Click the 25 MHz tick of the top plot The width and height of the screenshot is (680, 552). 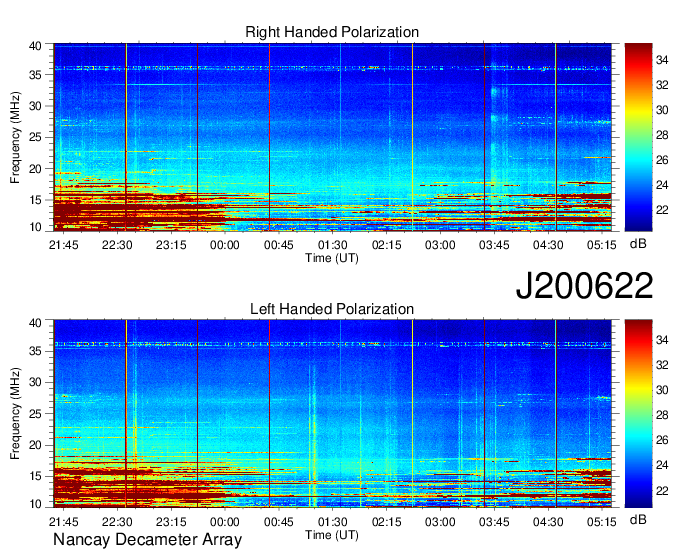click(35, 137)
